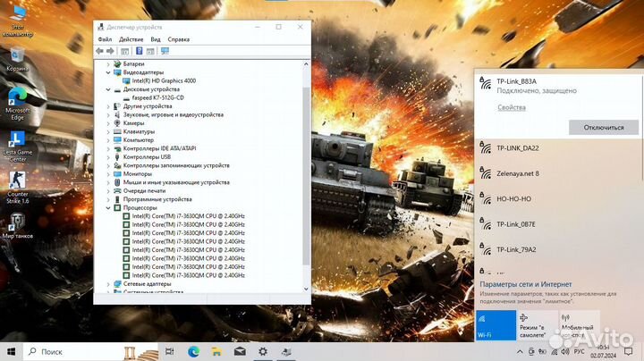Image resolution: width=644 pixels, height=361 pixels.
Task: Open the Вид menu
Action: coord(156,39)
